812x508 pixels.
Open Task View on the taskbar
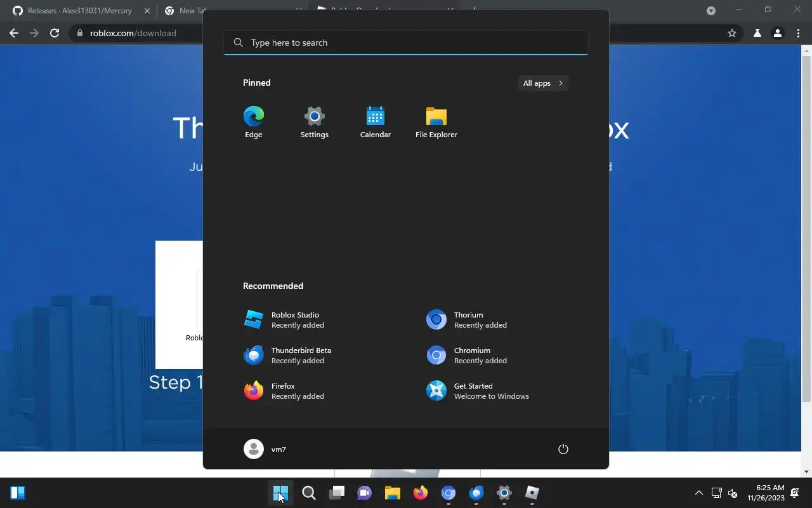336,493
